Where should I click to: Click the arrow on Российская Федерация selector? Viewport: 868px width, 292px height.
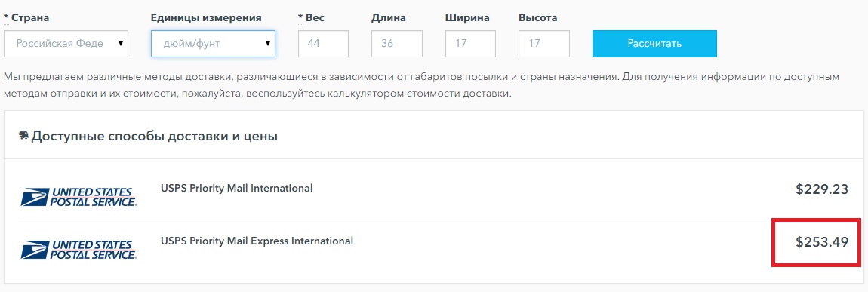tap(121, 44)
